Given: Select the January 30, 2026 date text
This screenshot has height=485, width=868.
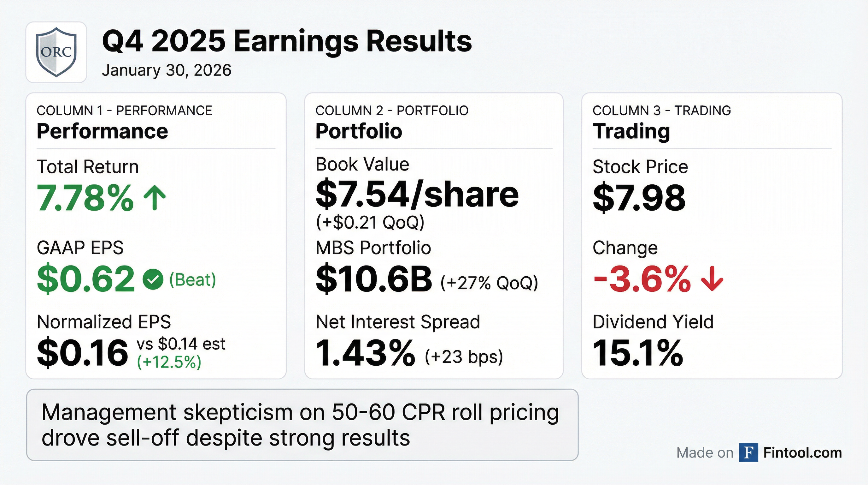Looking at the screenshot, I should click(167, 70).
